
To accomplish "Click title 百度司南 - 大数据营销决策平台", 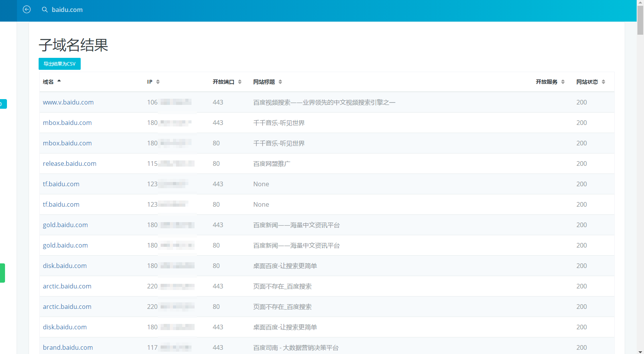I will 296,347.
